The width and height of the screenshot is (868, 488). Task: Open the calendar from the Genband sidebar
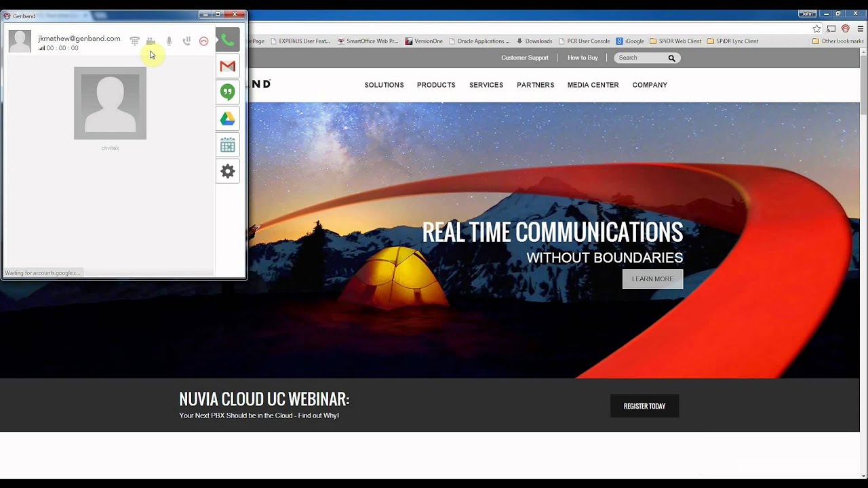pos(228,145)
